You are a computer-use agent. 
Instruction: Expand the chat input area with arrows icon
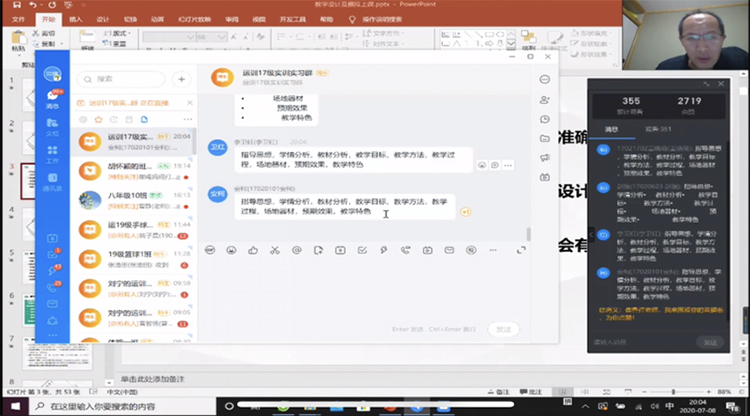pyautogui.click(x=521, y=250)
